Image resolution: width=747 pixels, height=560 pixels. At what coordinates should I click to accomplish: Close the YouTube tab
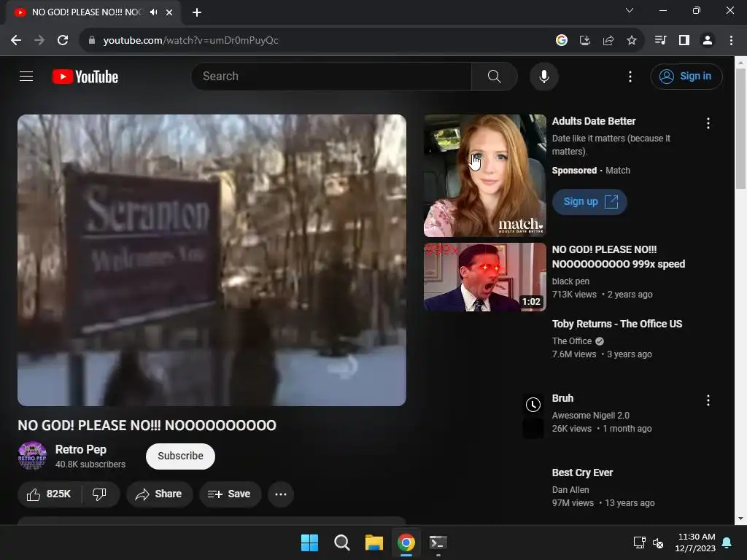[x=169, y=12]
